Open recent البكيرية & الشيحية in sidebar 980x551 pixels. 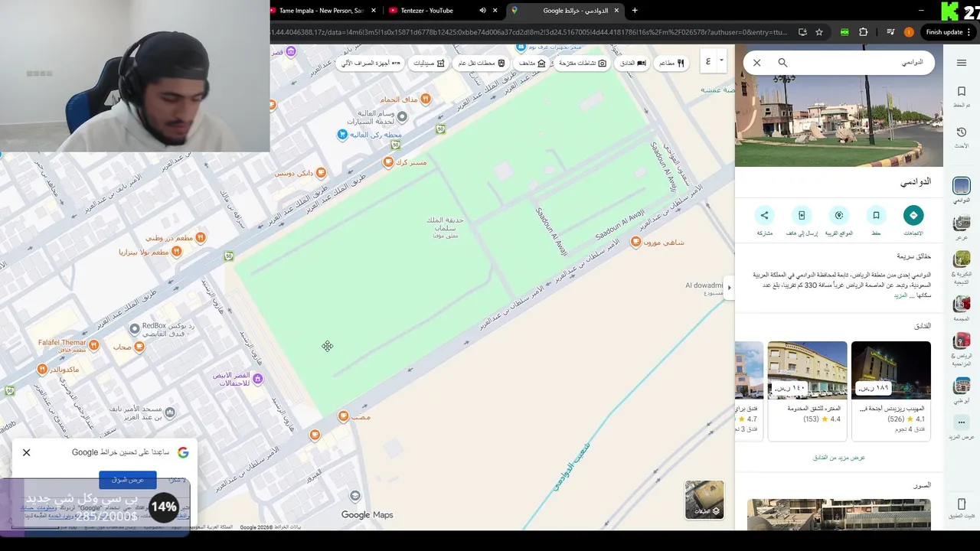point(962,268)
